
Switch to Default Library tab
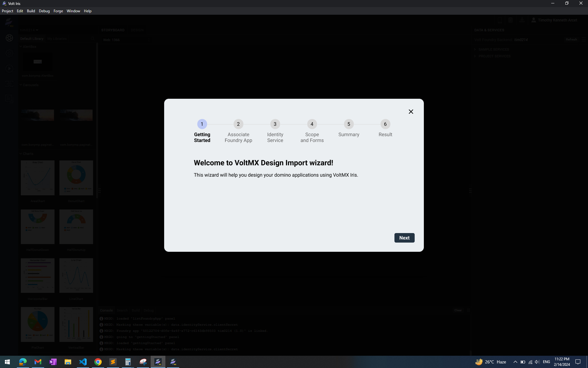click(32, 39)
